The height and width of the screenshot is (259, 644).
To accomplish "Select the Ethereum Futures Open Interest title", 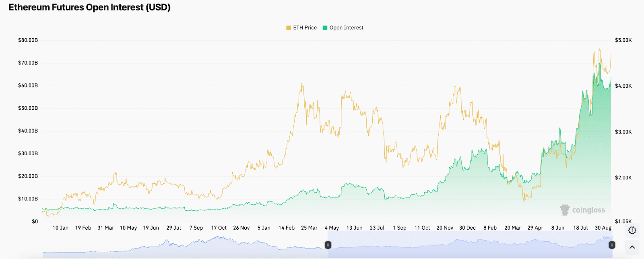I will tap(89, 8).
